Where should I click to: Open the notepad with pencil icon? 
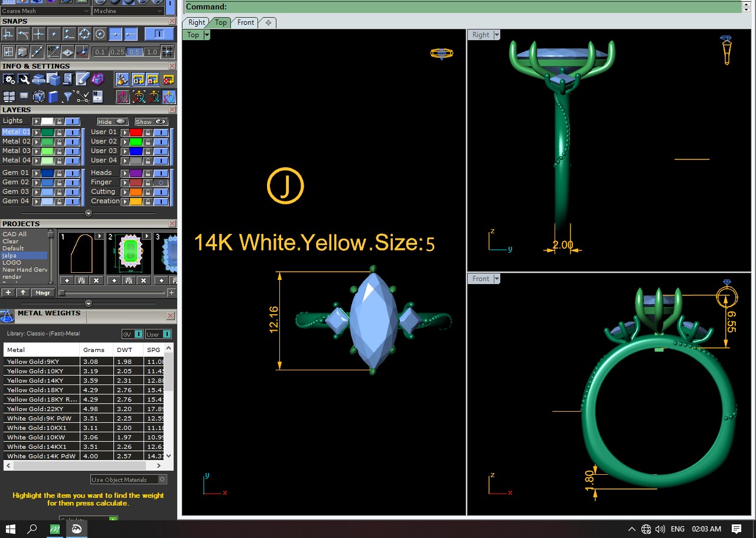click(83, 79)
